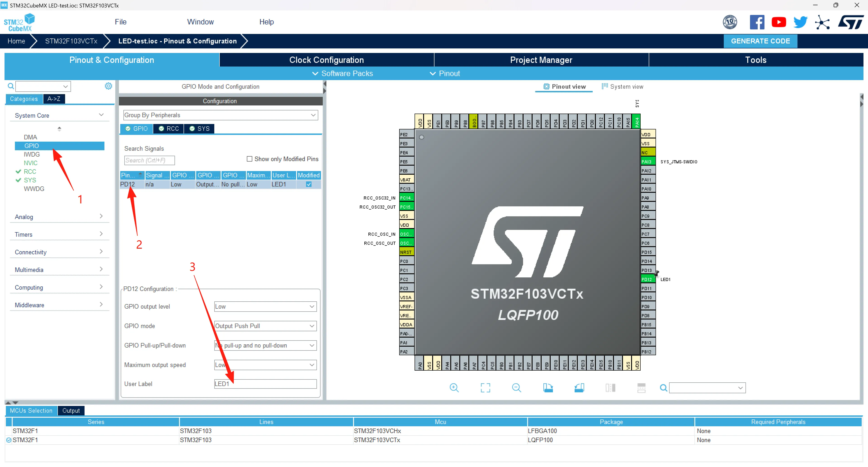
Task: Open the File menu
Action: (120, 22)
